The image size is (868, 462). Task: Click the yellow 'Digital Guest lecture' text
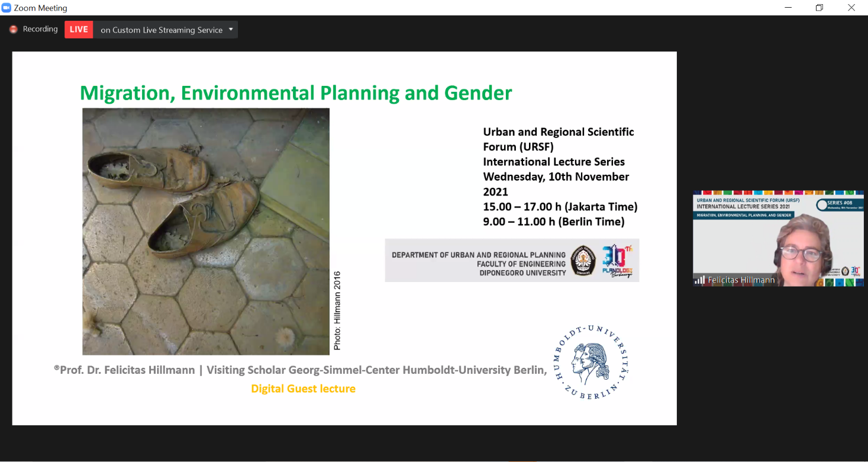pos(303,389)
